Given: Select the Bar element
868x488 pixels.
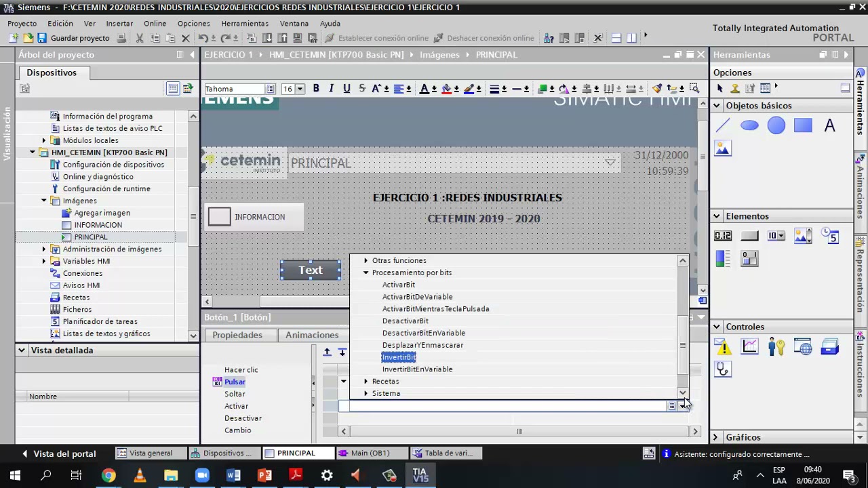Looking at the screenshot, I should 723,259.
